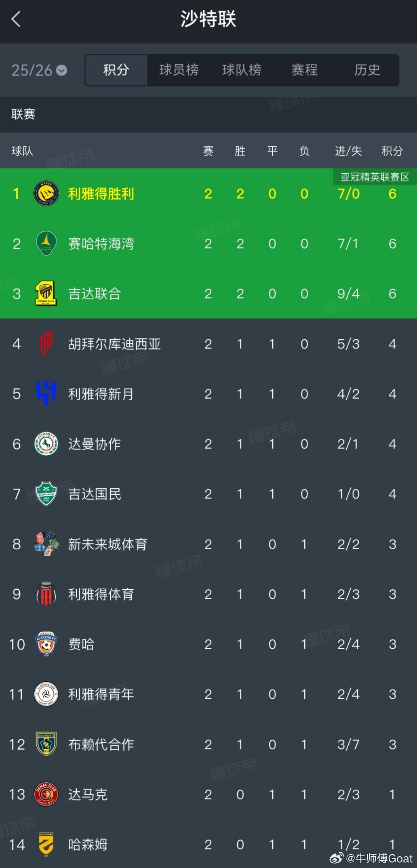The height and width of the screenshot is (868, 417).
Task: Open the 历史 tab
Action: click(367, 70)
